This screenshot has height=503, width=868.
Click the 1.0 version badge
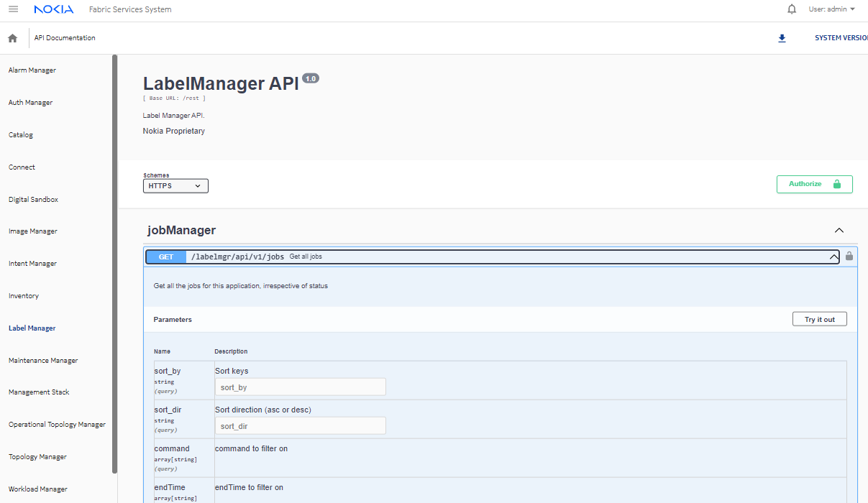click(x=311, y=78)
